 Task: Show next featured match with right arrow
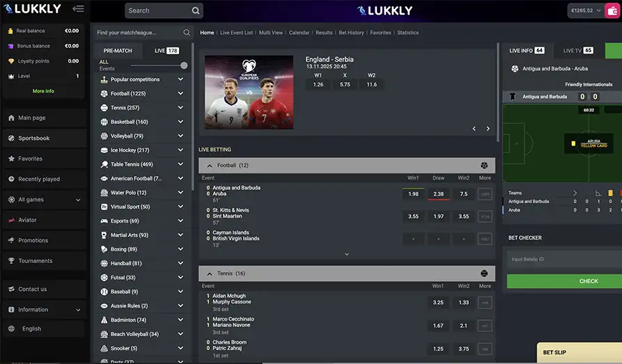(x=488, y=129)
